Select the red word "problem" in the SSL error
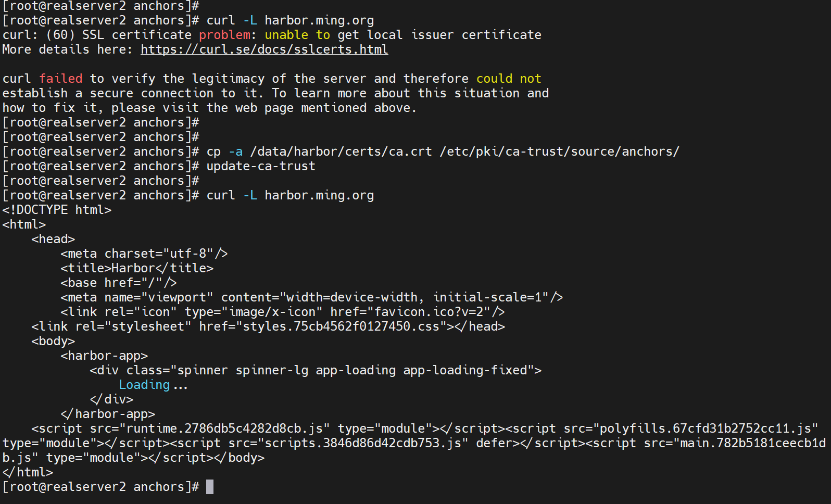Screen dimensions: 831x504 pyautogui.click(x=224, y=35)
